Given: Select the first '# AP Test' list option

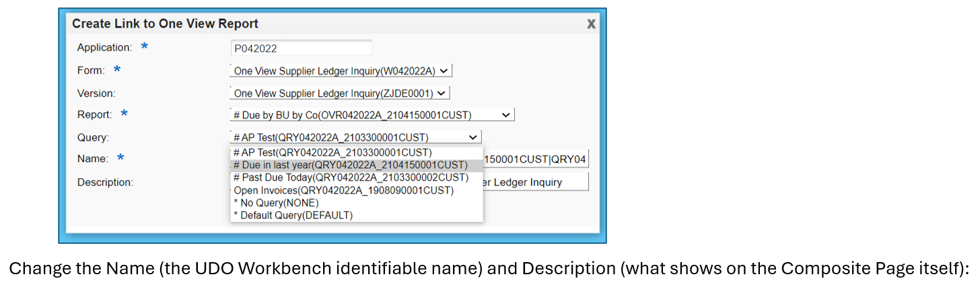Looking at the screenshot, I should click(332, 153).
